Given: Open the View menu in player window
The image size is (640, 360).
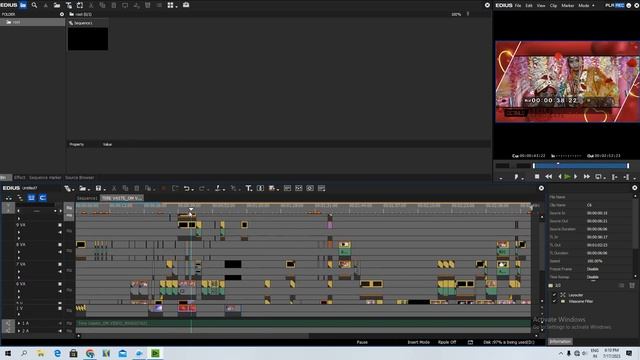Looking at the screenshot, I should [x=541, y=5].
